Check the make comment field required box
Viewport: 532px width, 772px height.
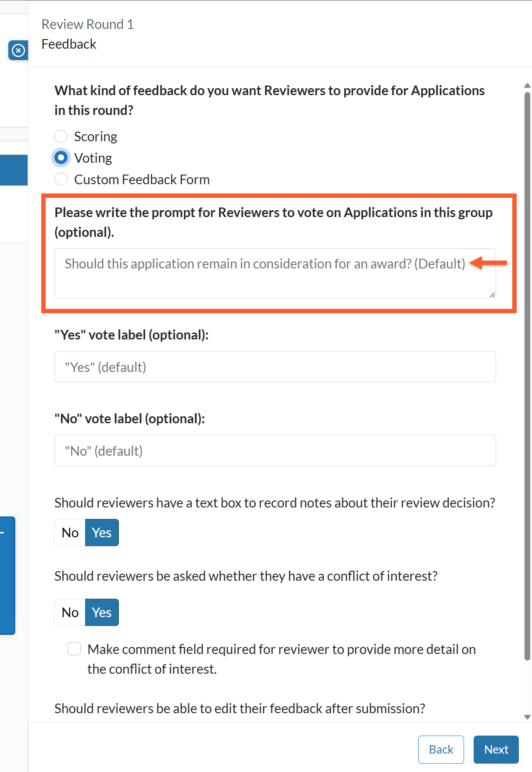[74, 649]
